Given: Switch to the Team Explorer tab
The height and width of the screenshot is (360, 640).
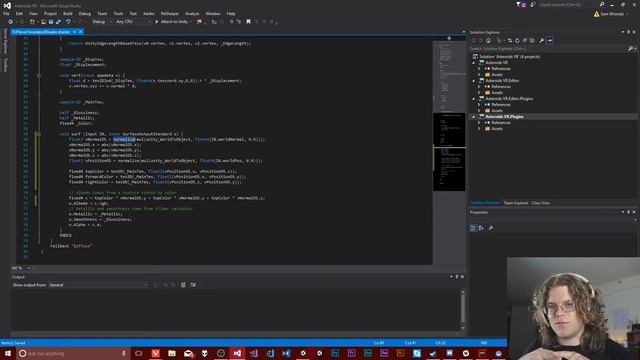Looking at the screenshot, I should point(516,203).
